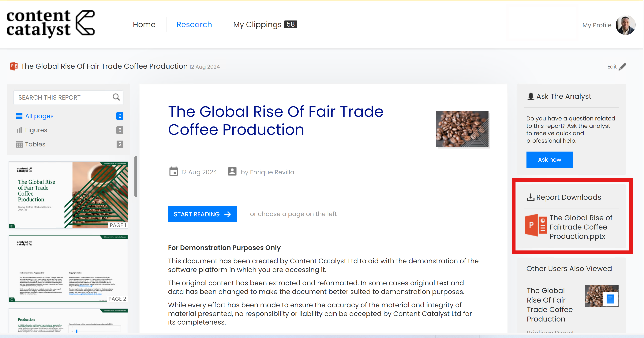Screen dimensions: 644x338
Task: Click the Figures bar chart icon
Action: coord(19,130)
